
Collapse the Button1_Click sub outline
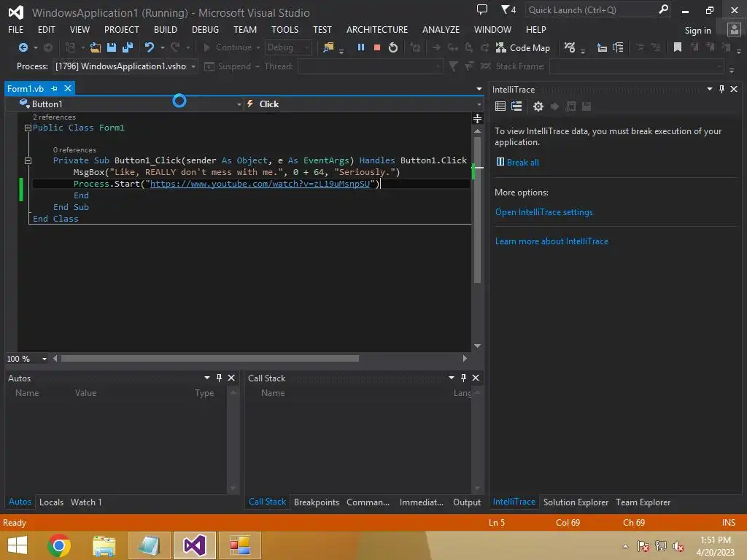[28, 160]
